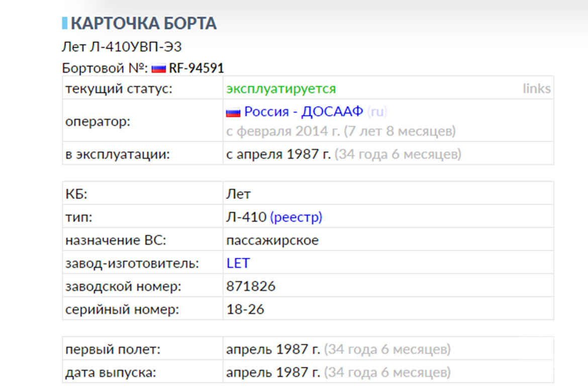Click the КБ value 'Лет'
The height and width of the screenshot is (392, 588).
pyautogui.click(x=238, y=194)
